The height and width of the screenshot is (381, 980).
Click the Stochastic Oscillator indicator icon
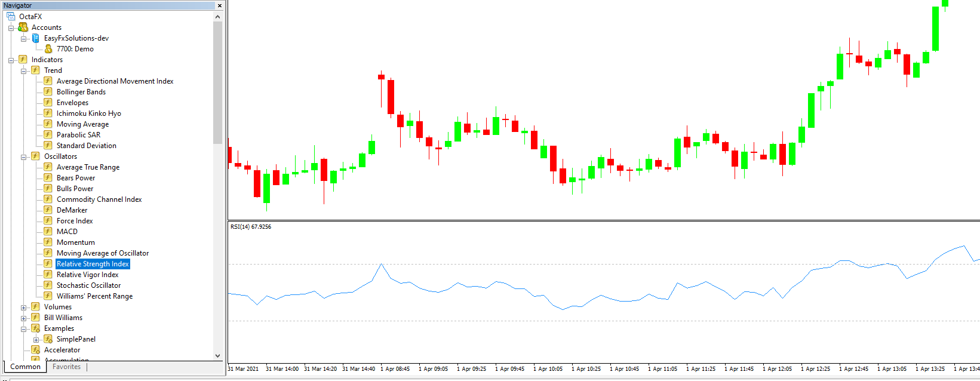48,285
